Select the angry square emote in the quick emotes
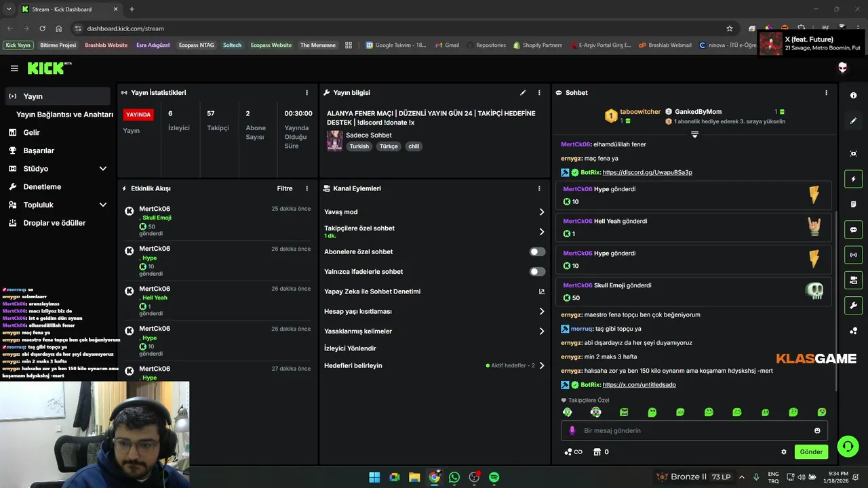The image size is (868, 488). (624, 412)
